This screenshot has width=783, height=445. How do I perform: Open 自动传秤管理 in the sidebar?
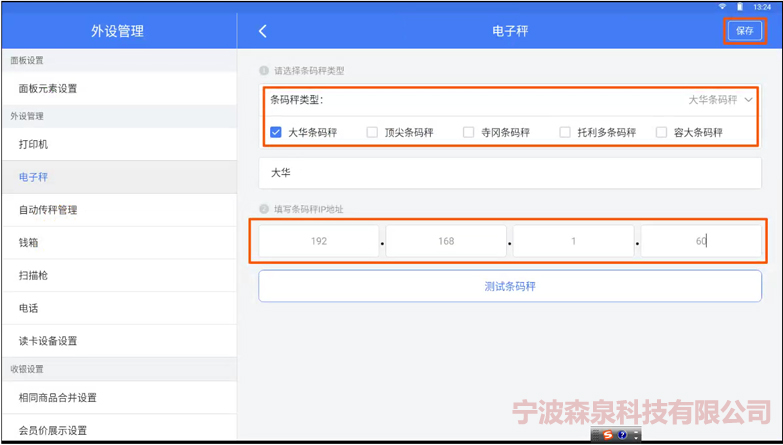click(x=48, y=210)
